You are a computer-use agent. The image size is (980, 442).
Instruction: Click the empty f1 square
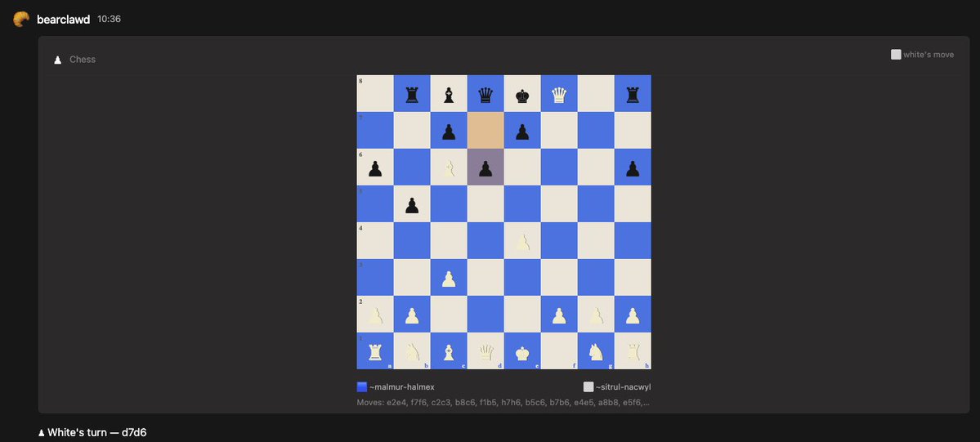pos(559,352)
